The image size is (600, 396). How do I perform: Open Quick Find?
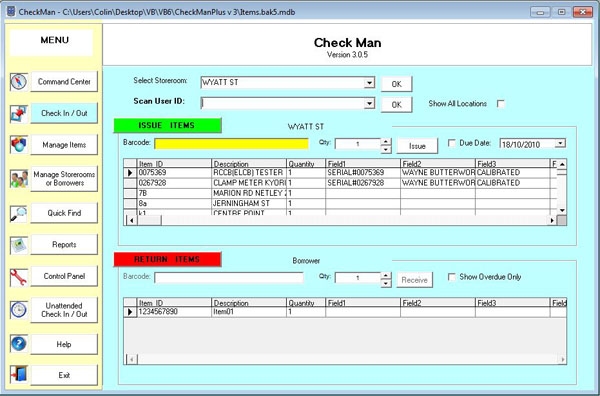tap(64, 213)
